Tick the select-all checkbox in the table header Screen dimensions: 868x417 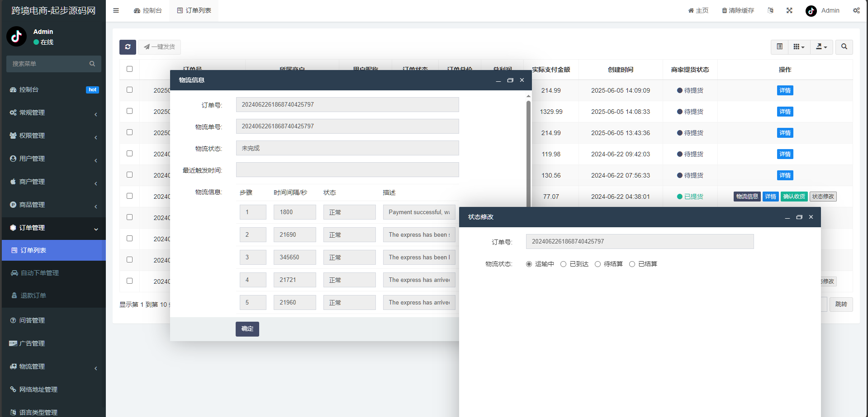tap(130, 69)
